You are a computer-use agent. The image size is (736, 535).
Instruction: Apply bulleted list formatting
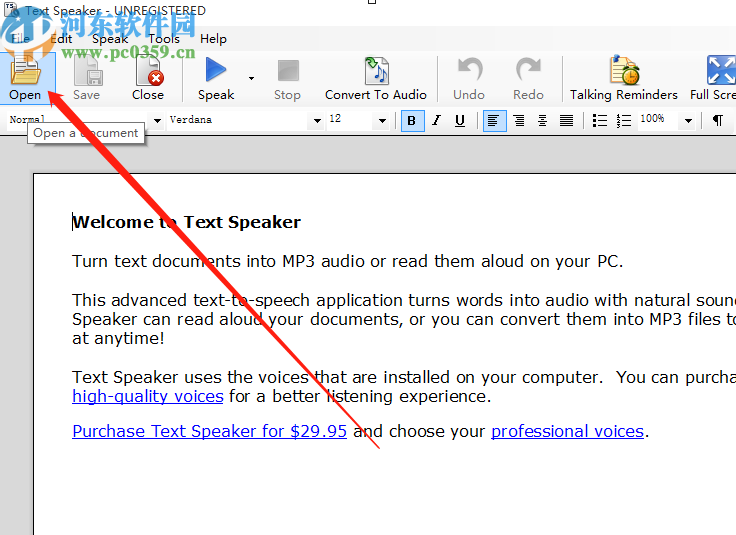[x=599, y=121]
